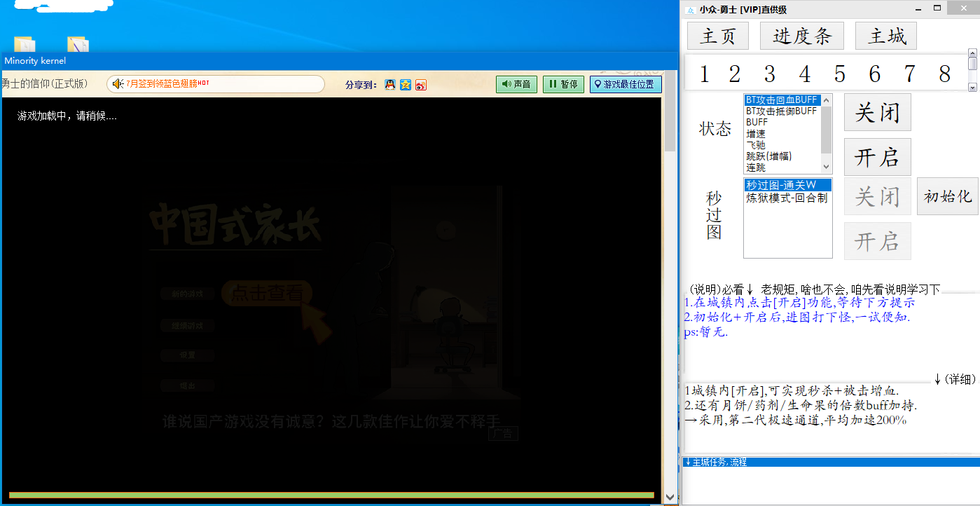This screenshot has width=980, height=506.
Task: Pause the game with 暂停 button
Action: [563, 84]
